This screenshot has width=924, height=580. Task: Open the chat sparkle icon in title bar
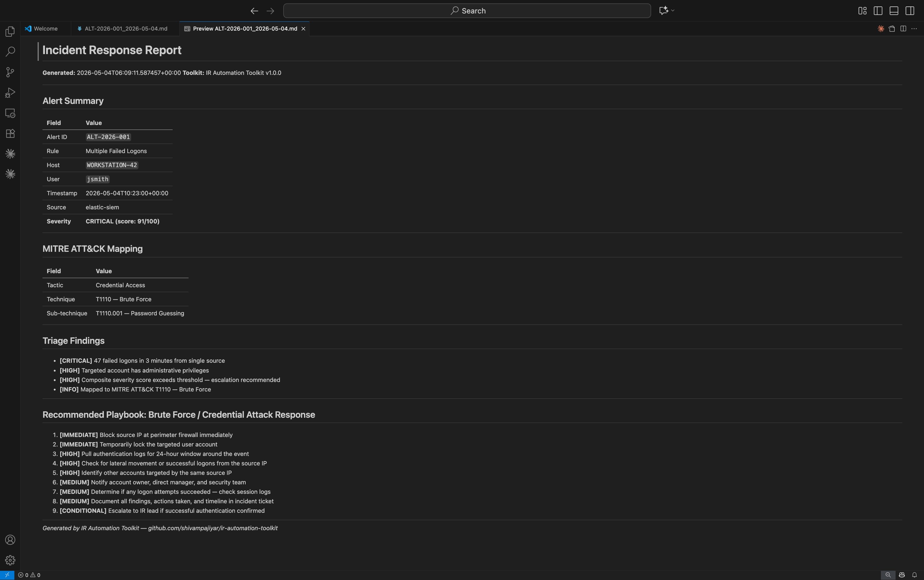(664, 11)
